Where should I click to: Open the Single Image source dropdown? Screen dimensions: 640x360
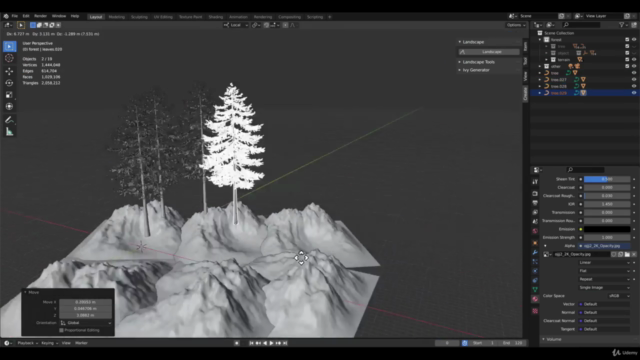(x=604, y=288)
